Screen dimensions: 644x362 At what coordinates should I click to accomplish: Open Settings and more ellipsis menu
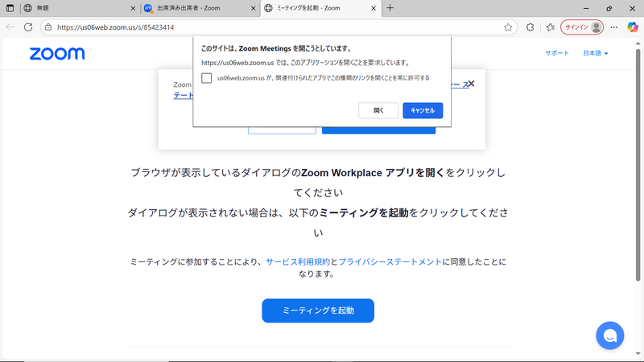tap(614, 27)
